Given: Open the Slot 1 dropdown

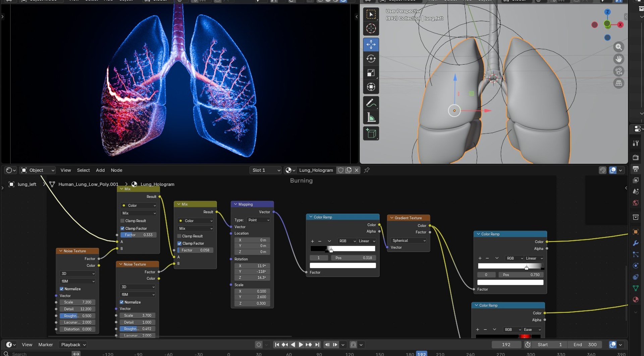Looking at the screenshot, I should (265, 170).
